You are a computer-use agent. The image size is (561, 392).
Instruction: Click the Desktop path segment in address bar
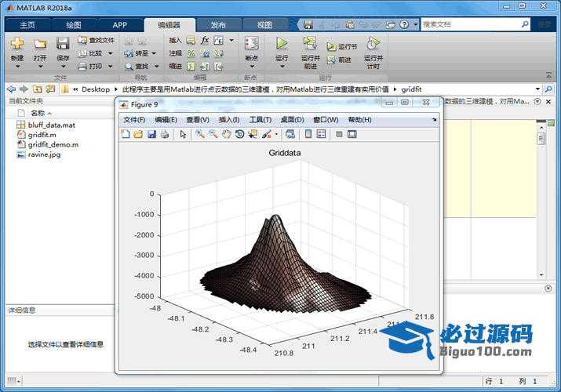tap(96, 89)
